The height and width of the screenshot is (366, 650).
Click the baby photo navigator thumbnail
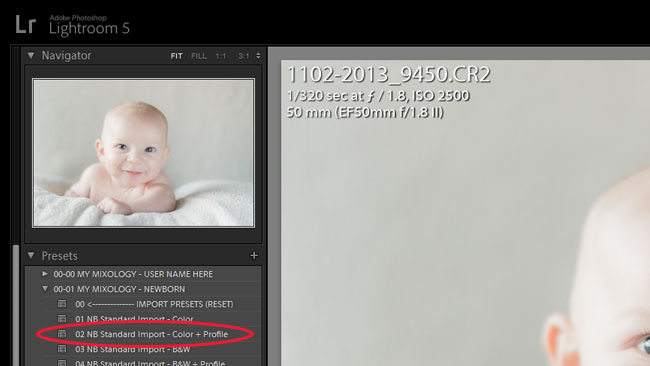pos(143,153)
